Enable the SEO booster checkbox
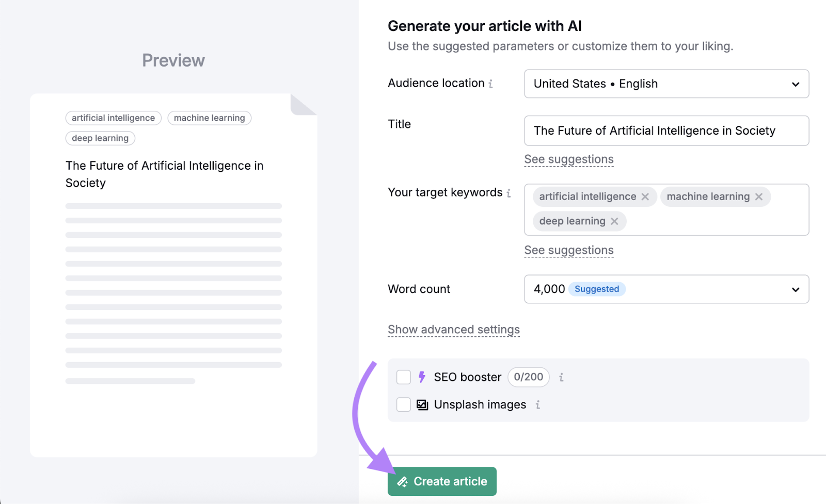 (x=403, y=377)
